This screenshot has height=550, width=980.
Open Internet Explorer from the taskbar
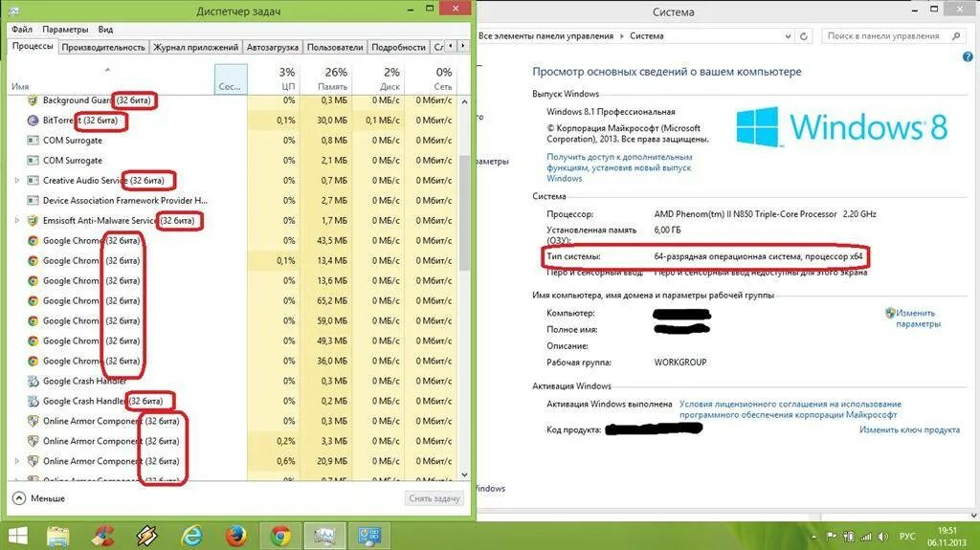coord(191,537)
